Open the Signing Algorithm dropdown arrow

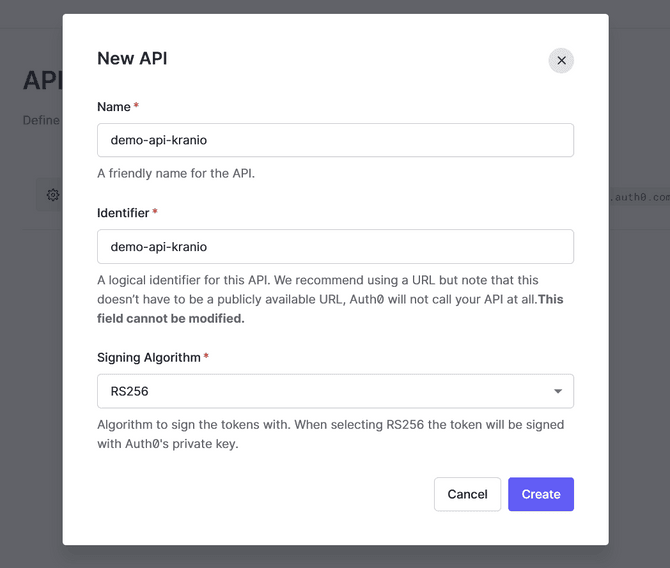click(558, 391)
